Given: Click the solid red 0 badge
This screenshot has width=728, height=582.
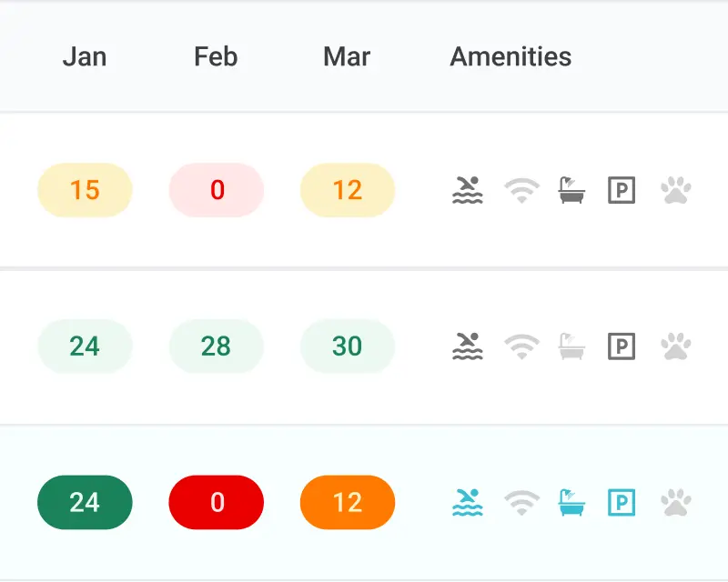Looking at the screenshot, I should (217, 502).
